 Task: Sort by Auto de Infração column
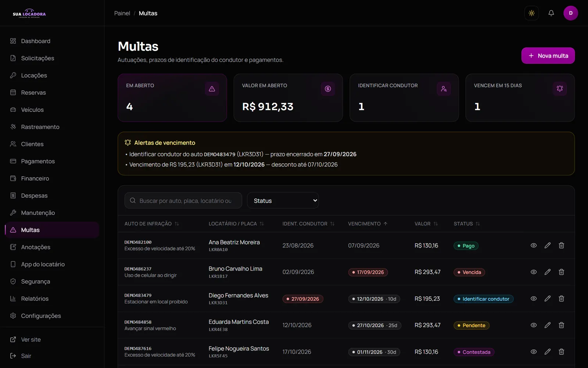(x=151, y=224)
